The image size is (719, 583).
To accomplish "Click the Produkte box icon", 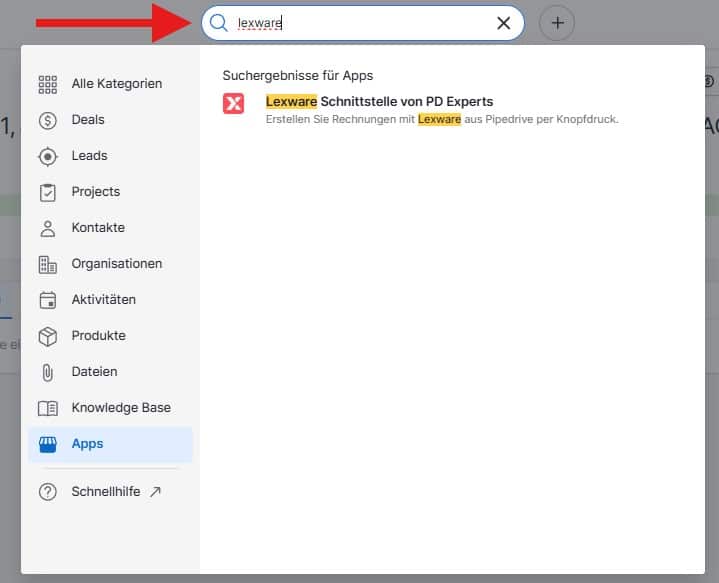I will coord(48,336).
